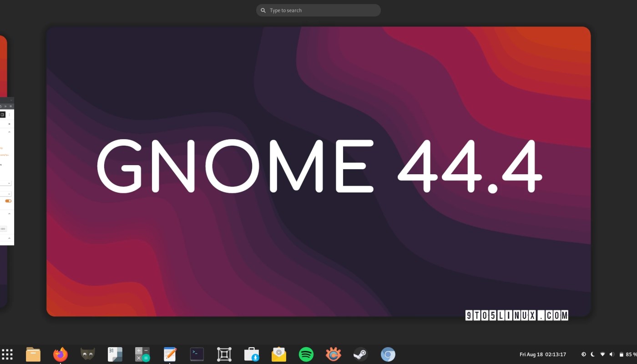This screenshot has height=364, width=637.
Task: Open the Mail client in dock
Action: pos(279,354)
